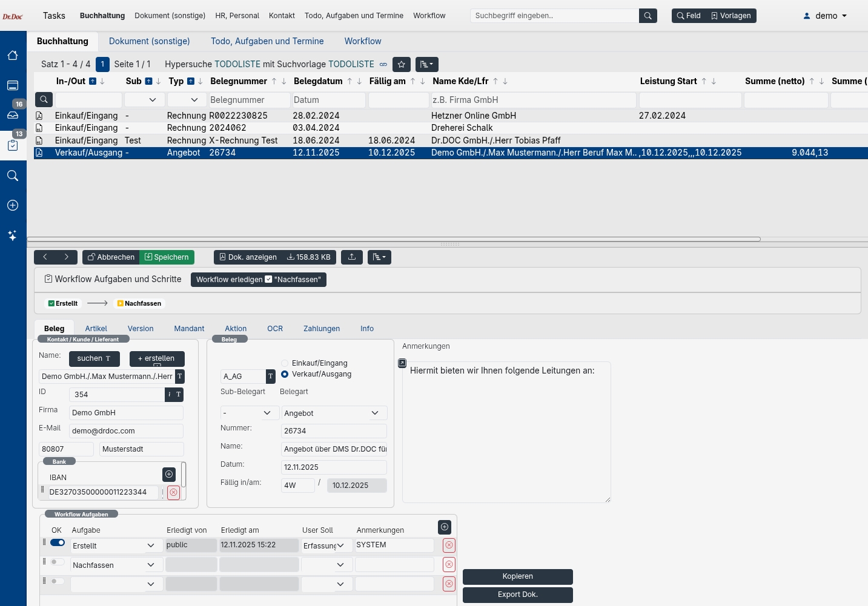Switch to the Artikel tab
Screen dimensions: 868x606
coord(96,329)
